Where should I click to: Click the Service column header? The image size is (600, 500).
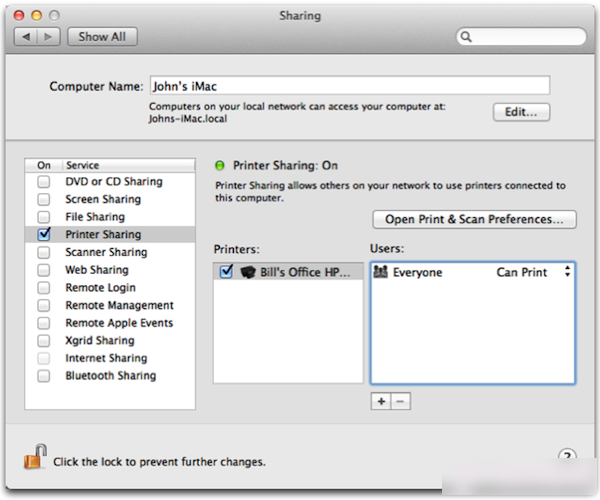129,165
